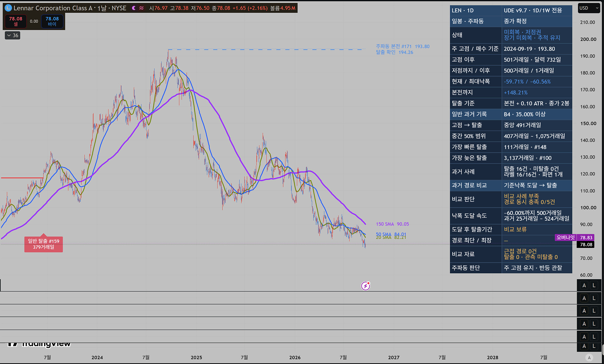
Task: Click the red 78.08 셀 sell button
Action: (x=16, y=21)
